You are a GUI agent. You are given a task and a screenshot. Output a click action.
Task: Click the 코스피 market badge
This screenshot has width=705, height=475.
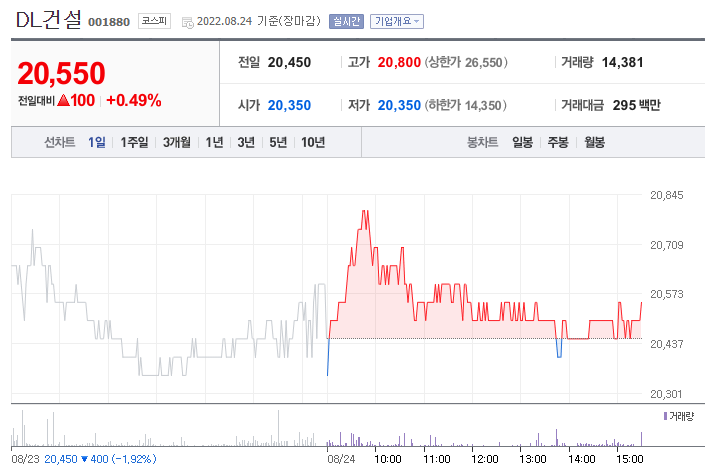coord(154,21)
